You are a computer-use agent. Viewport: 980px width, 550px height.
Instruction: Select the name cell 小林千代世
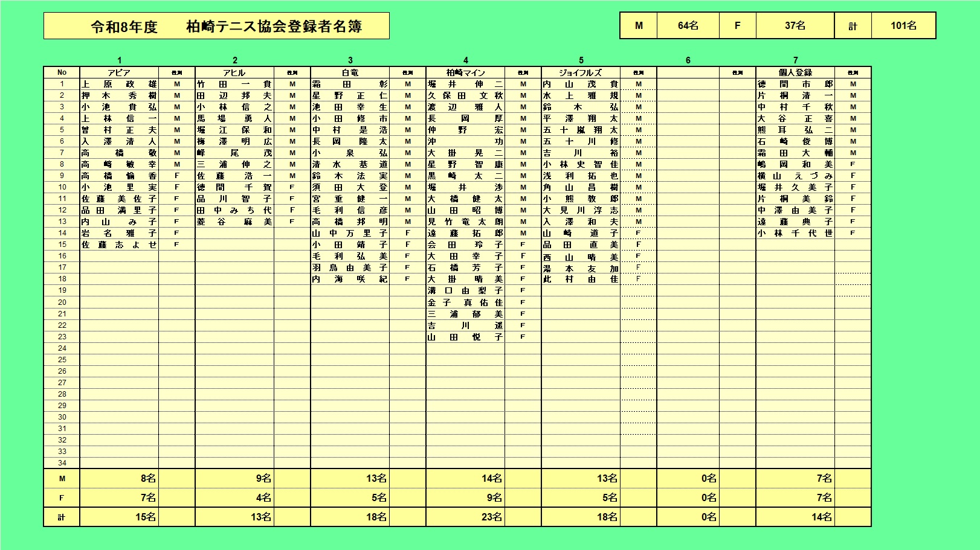pos(795,233)
